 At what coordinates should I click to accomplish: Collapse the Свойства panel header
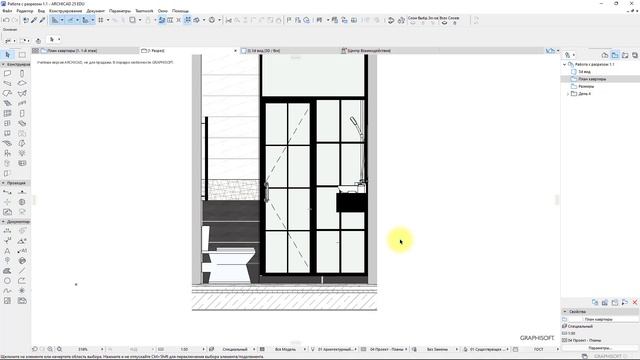[x=565, y=311]
